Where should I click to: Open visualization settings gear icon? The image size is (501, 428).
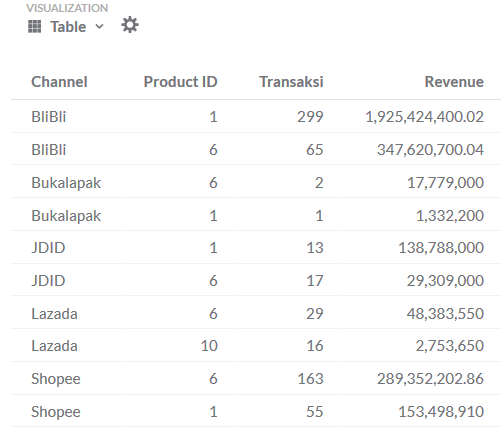pos(130,25)
